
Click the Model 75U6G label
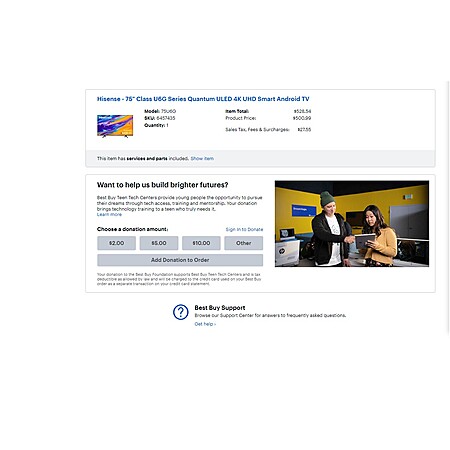160,111
